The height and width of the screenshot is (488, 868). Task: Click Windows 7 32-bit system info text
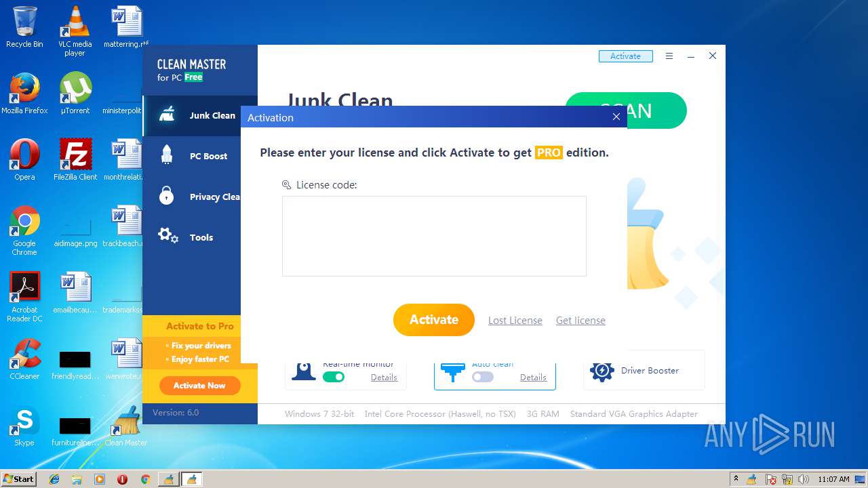click(319, 413)
